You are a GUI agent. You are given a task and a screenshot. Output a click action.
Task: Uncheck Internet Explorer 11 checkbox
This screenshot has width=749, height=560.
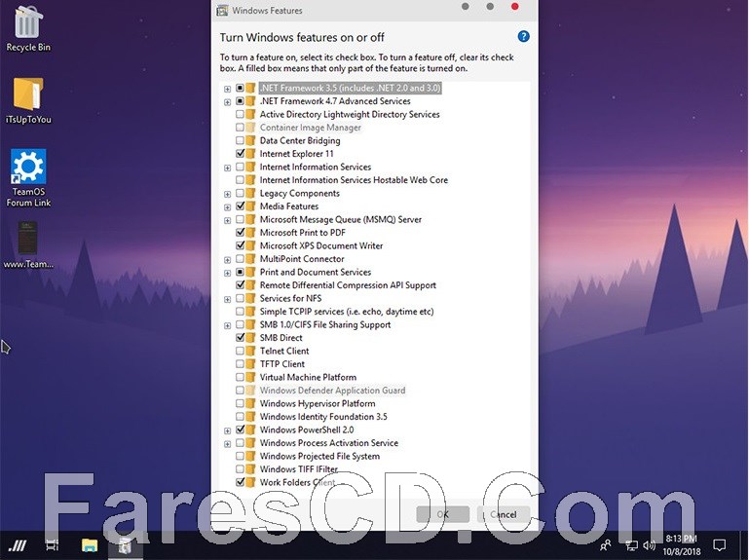[240, 153]
